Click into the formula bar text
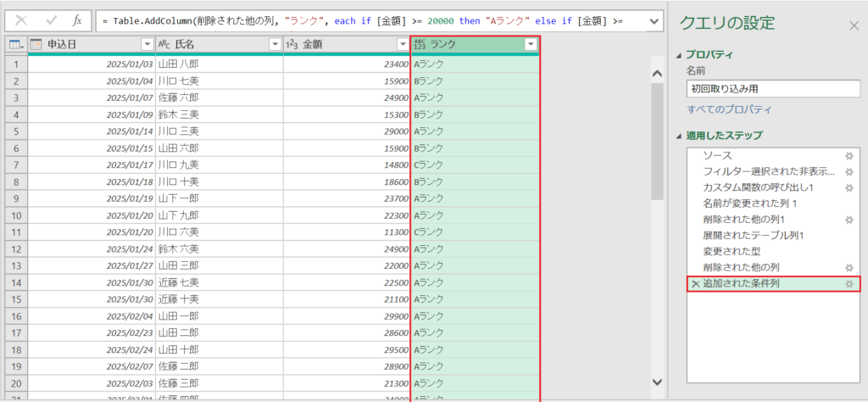Viewport: 868px width, 402px height. pyautogui.click(x=371, y=21)
